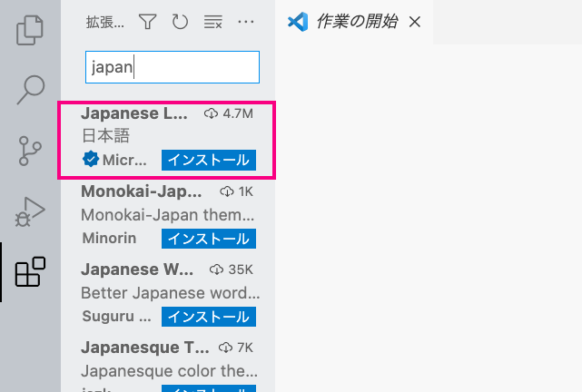Open the Explorer view in activity bar

tap(30, 30)
